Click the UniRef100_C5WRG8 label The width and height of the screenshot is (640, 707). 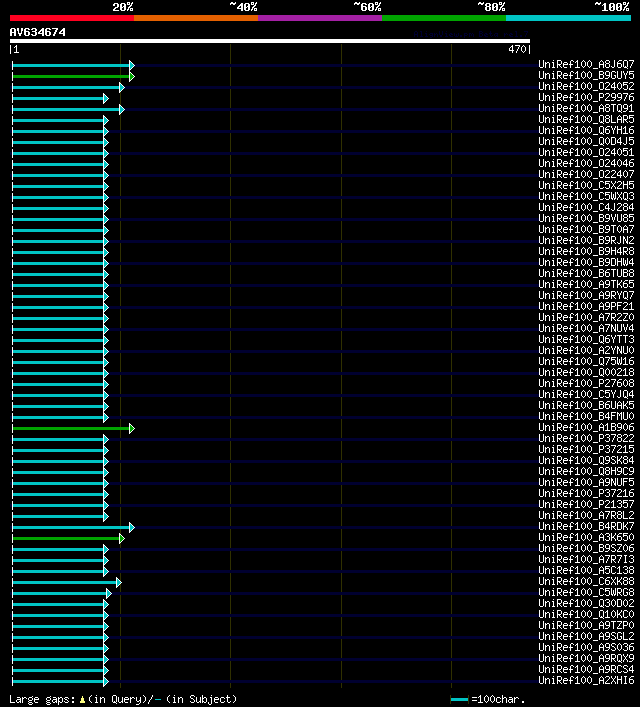click(586, 592)
